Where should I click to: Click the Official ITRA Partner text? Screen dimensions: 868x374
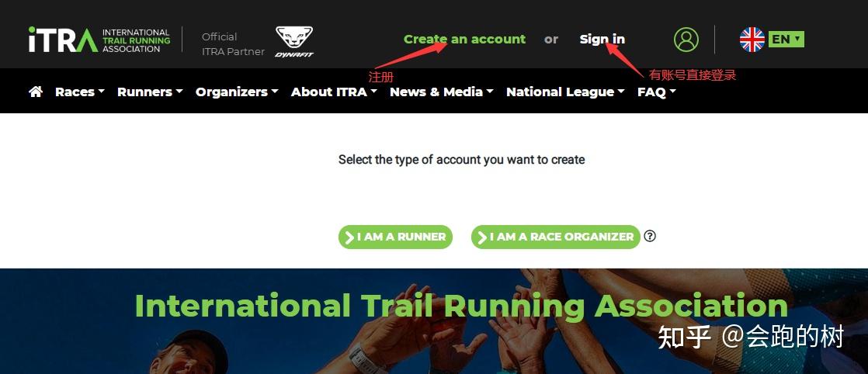click(233, 44)
